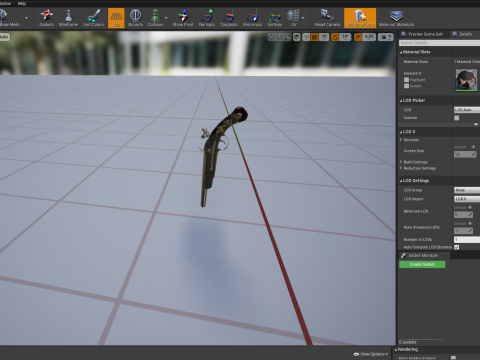Enable the Highlight checkbox
Screen dimensions: 480x360
click(406, 80)
